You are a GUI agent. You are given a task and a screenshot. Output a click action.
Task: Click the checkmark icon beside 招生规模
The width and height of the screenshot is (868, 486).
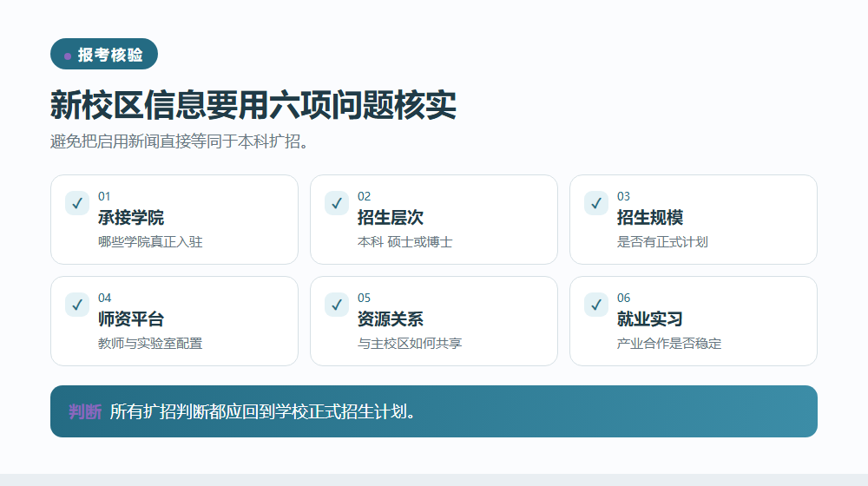pyautogui.click(x=596, y=203)
